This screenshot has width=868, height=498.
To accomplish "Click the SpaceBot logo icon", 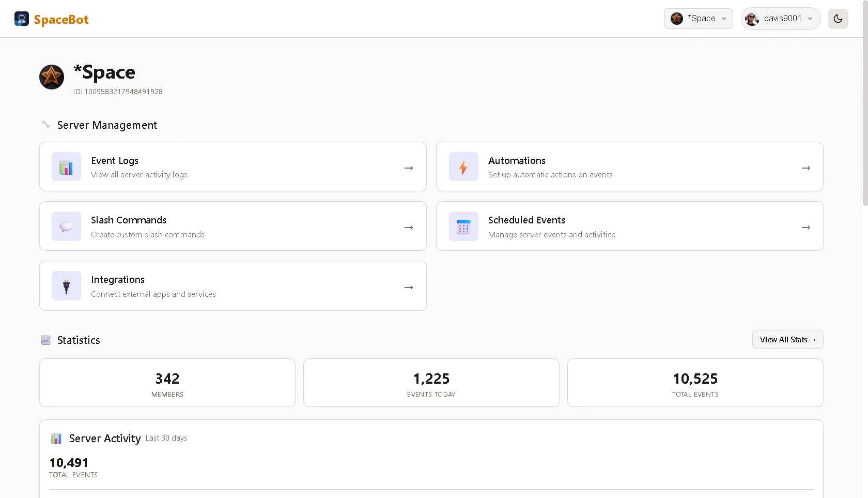I will coord(21,19).
